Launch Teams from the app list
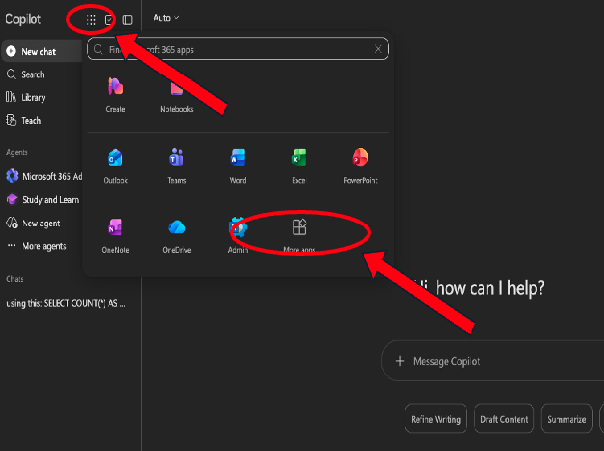Image resolution: width=604 pixels, height=451 pixels. pyautogui.click(x=177, y=166)
